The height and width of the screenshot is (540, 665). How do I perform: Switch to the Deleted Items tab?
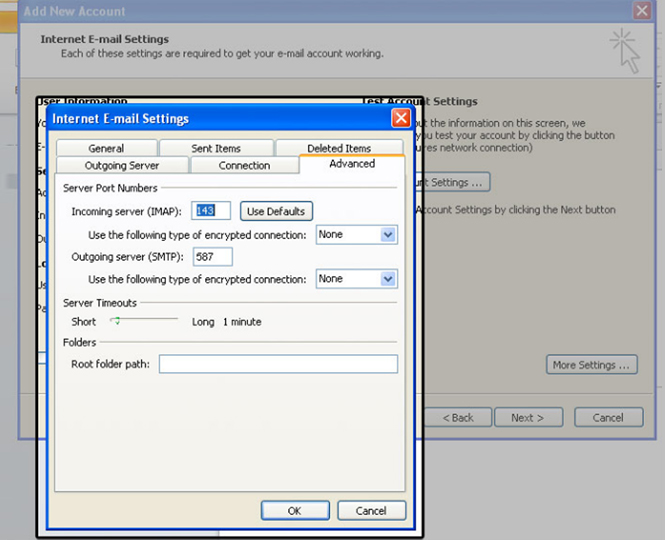(338, 148)
